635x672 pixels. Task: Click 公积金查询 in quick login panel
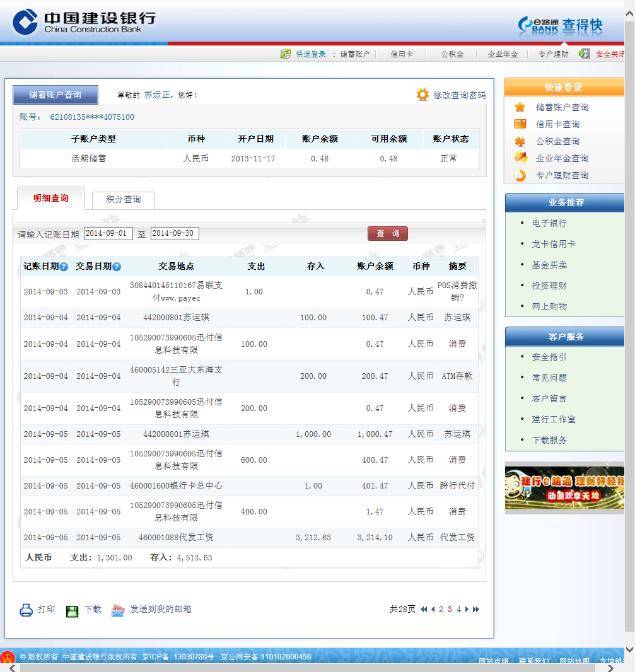pos(557,141)
